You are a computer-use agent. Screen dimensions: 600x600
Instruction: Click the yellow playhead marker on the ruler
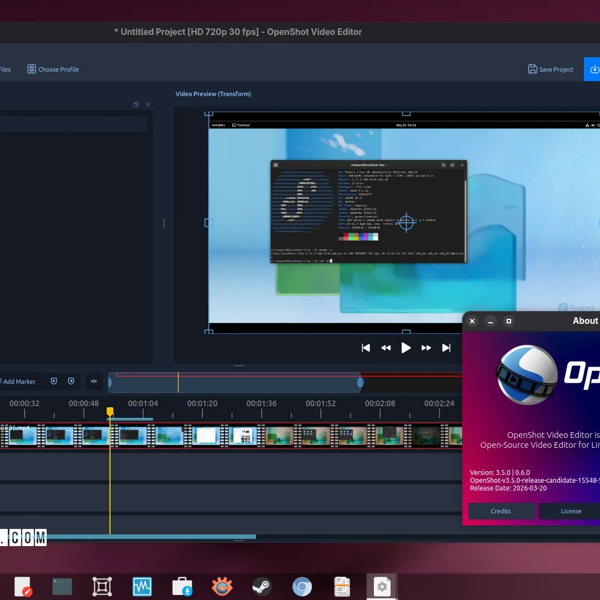(110, 412)
